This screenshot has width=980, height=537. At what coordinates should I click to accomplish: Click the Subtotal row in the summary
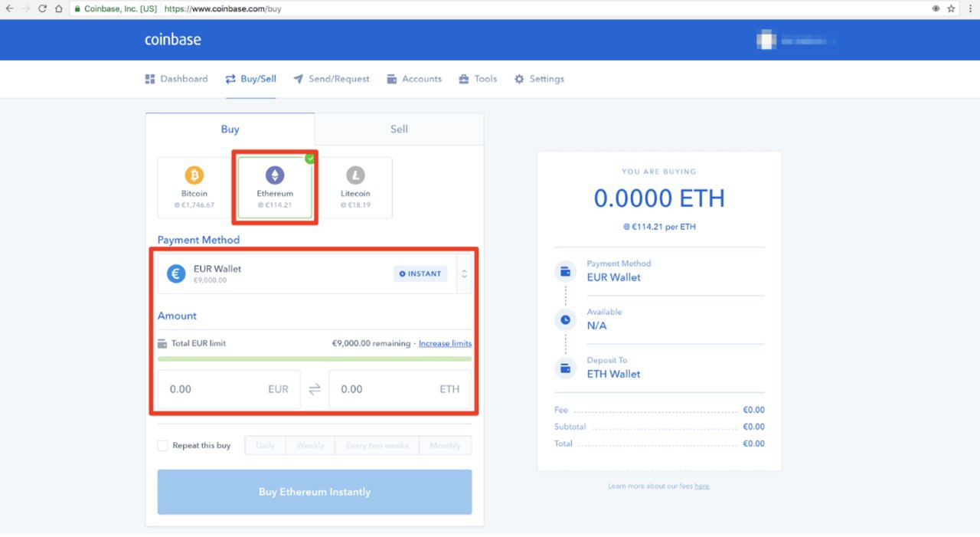tap(659, 427)
